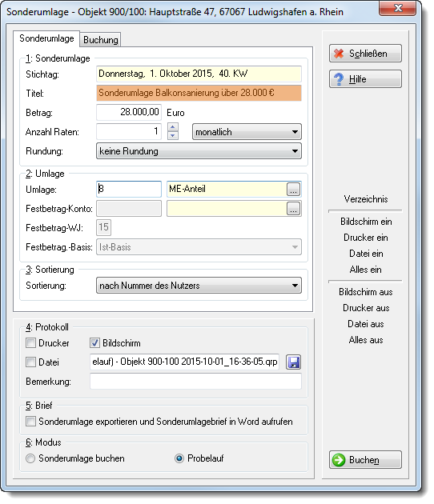Expand the Sortierung dropdown nach Nummer des Nutzers
Viewport: 434px width, 504px height.
(x=199, y=286)
